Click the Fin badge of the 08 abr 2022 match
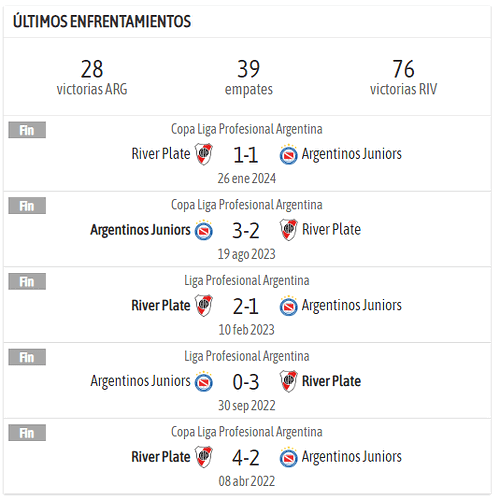Image resolution: width=500 pixels, height=500 pixels. 27,433
